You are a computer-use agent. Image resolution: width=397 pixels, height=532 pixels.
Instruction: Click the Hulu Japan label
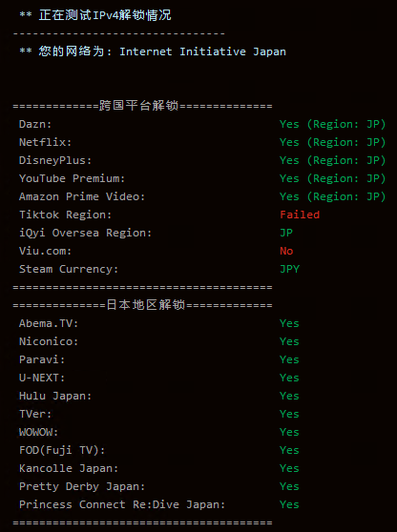tap(55, 396)
